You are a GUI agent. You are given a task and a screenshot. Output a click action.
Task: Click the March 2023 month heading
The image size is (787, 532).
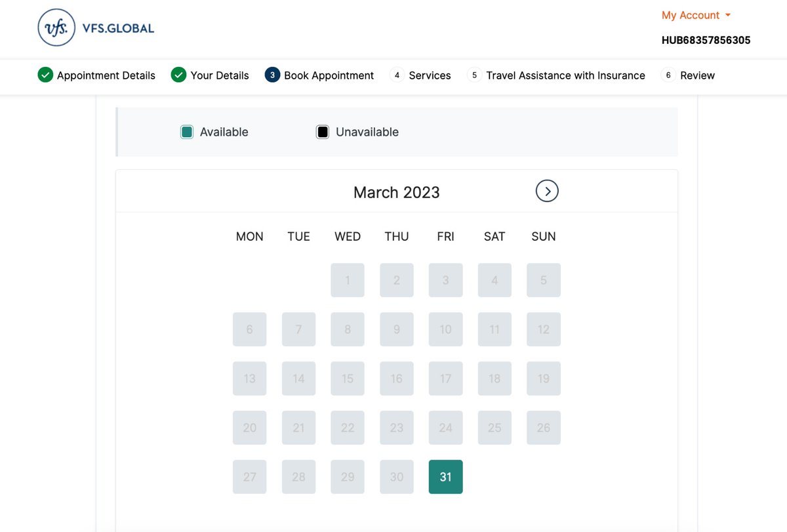pyautogui.click(x=397, y=192)
